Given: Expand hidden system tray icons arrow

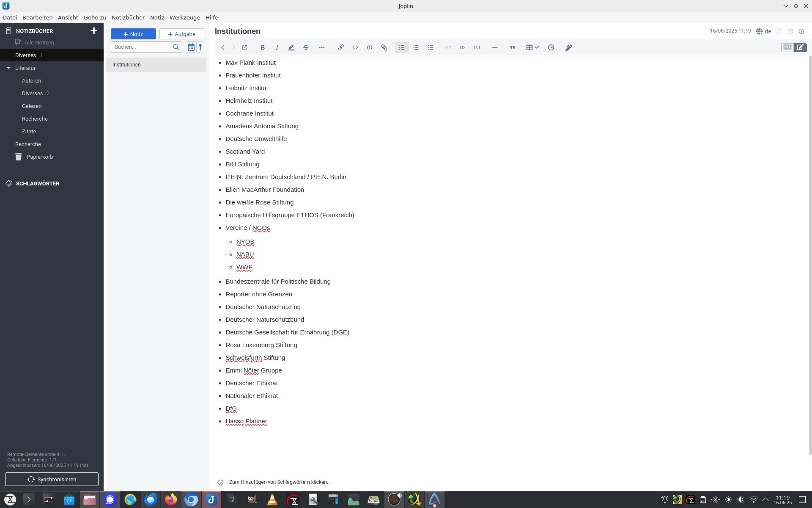Looking at the screenshot, I should pos(765,500).
